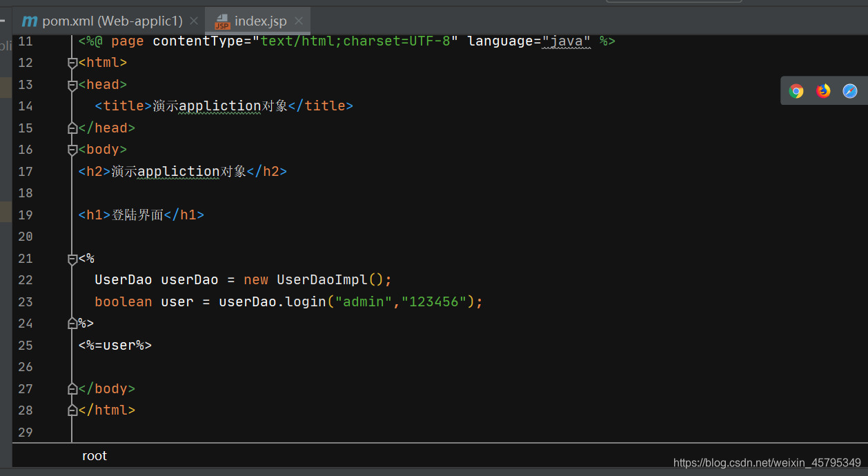Click line number 29 in gutter
Viewport: 868px width, 476px height.
click(x=26, y=432)
